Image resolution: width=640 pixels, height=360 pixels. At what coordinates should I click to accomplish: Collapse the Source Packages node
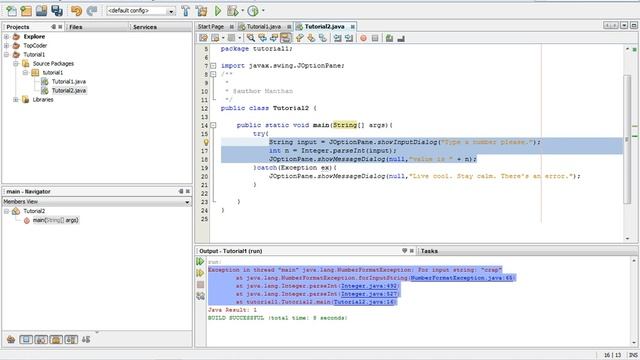coord(16,64)
